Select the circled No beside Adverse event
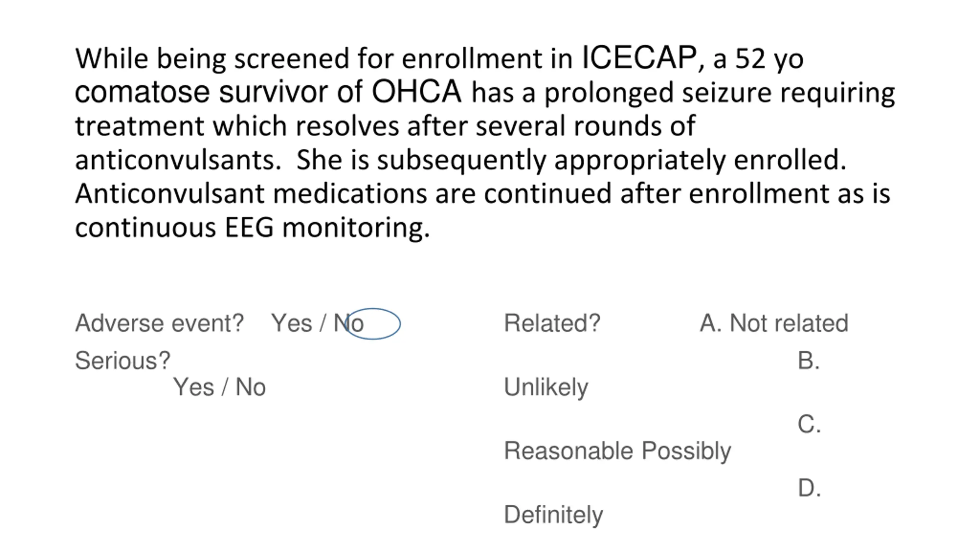The height and width of the screenshot is (551, 980). click(348, 323)
